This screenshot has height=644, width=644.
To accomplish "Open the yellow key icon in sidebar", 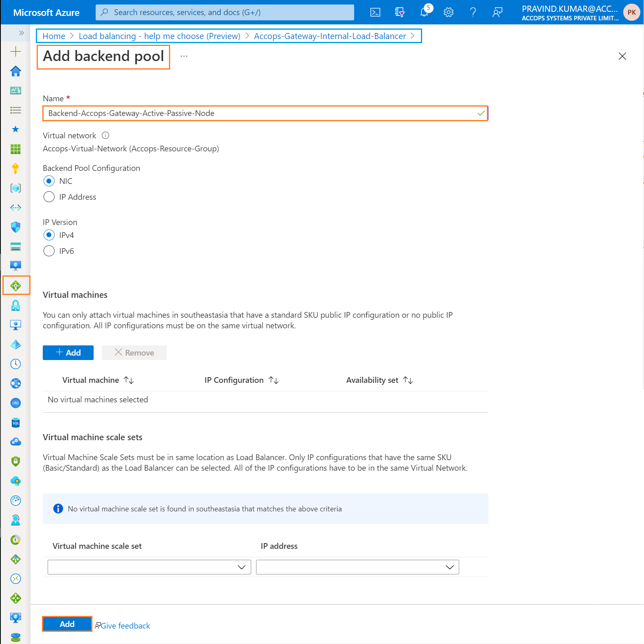I will 15,168.
